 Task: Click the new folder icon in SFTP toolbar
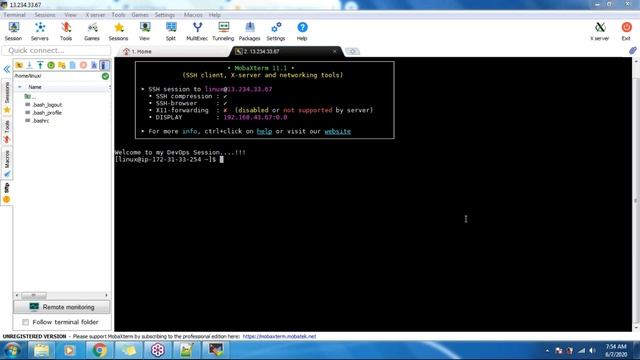pyautogui.click(x=62, y=65)
